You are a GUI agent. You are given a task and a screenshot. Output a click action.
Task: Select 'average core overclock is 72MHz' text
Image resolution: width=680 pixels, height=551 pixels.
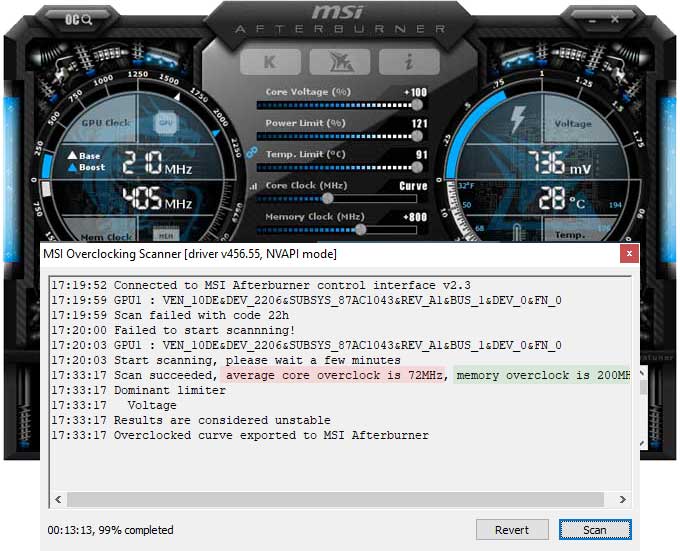click(334, 375)
